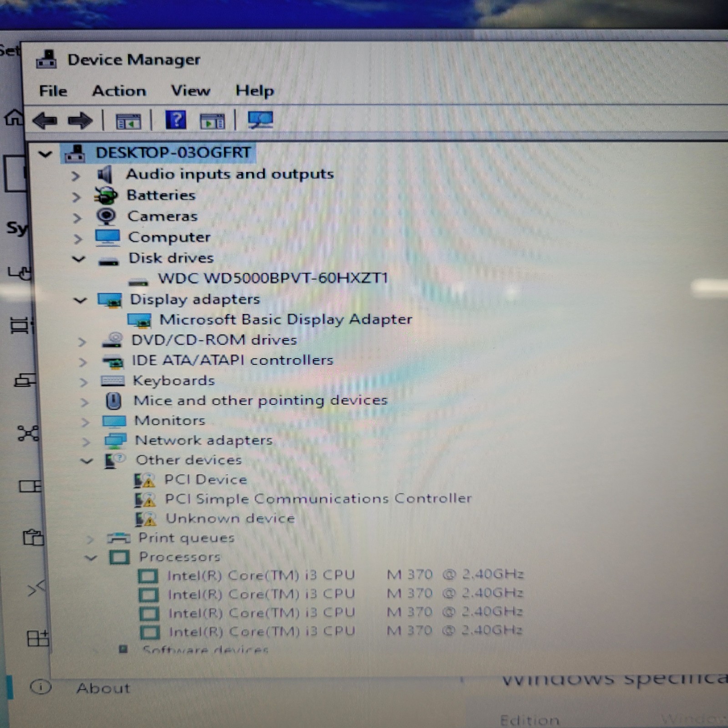The image size is (728, 728).
Task: Select WDC WD5000BPVT-60HXZT1 disk drive
Action: point(273,278)
